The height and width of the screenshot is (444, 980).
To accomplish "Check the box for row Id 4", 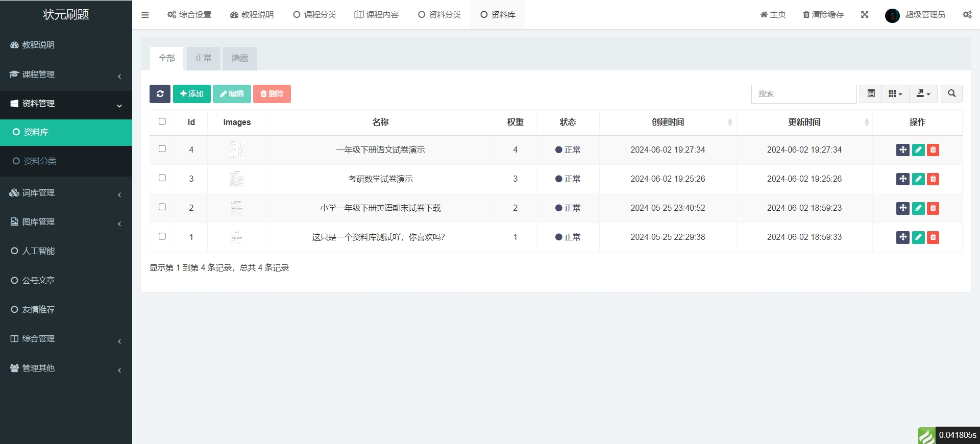I will (x=162, y=149).
